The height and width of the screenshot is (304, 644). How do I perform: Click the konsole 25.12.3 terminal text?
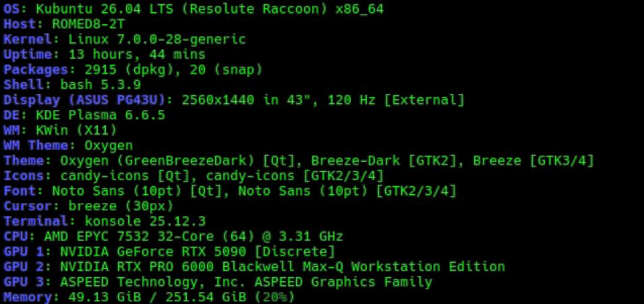click(145, 221)
